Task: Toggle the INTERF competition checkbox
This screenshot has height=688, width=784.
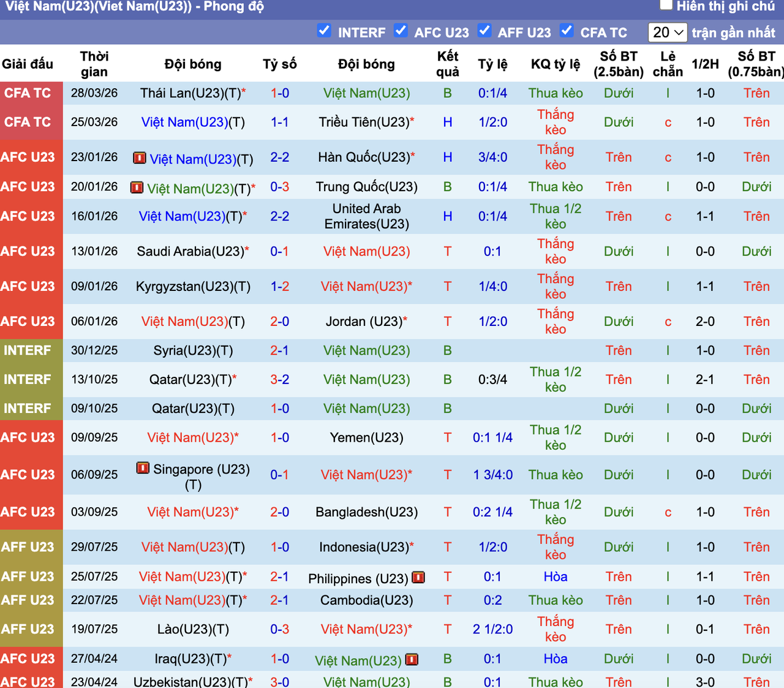Action: 325,31
